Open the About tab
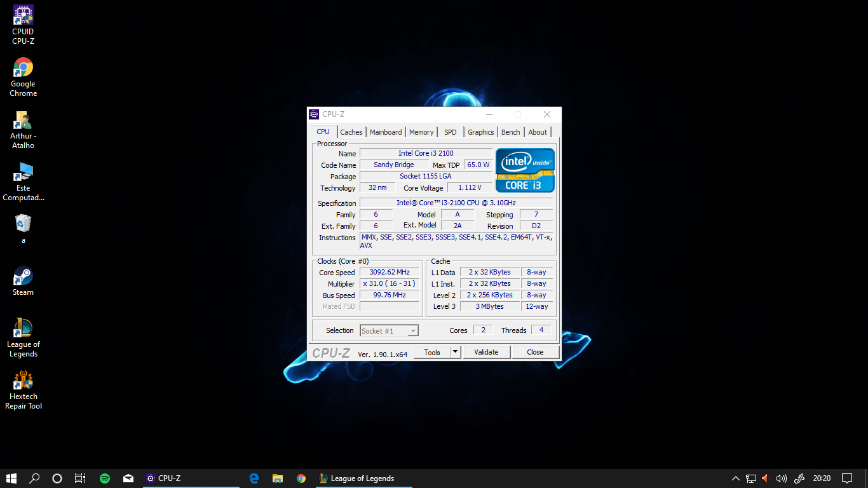The width and height of the screenshot is (868, 488). point(538,132)
